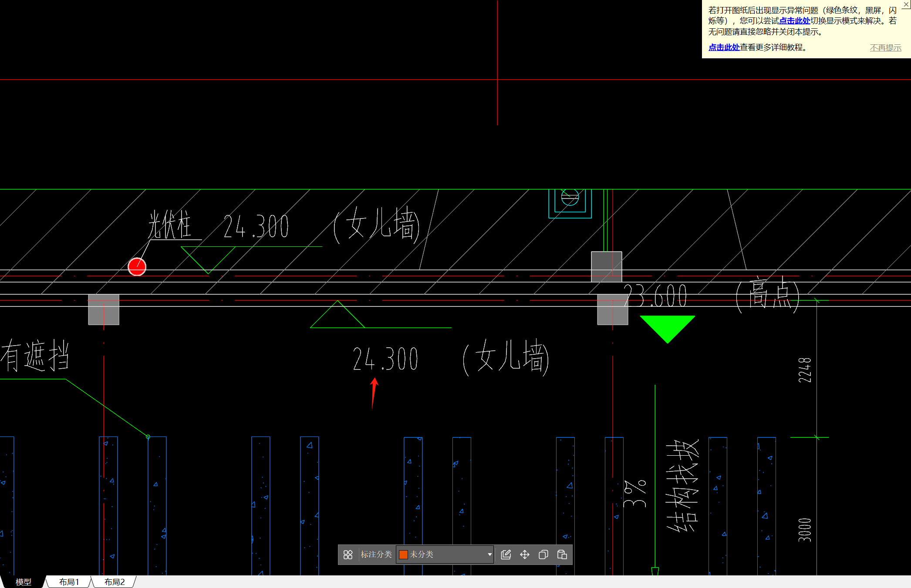The height and width of the screenshot is (588, 911).
Task: Click the cyan square drain symbol
Action: click(570, 203)
